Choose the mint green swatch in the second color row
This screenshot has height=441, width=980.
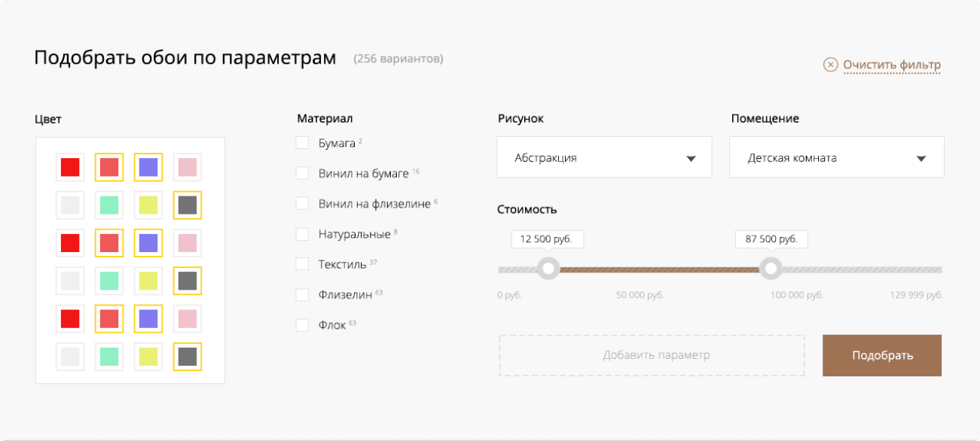(109, 205)
